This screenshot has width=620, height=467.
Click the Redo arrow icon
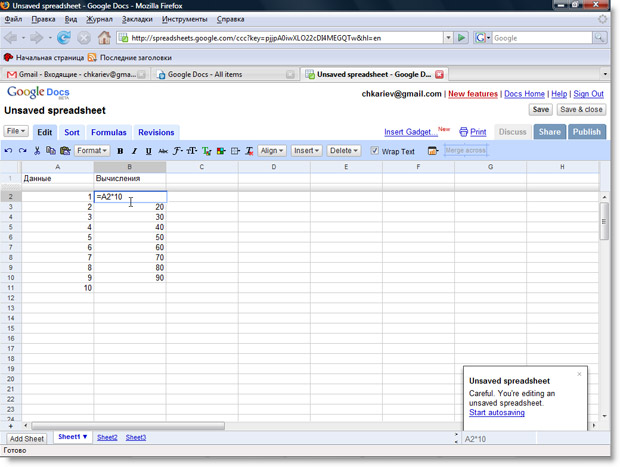click(x=23, y=151)
